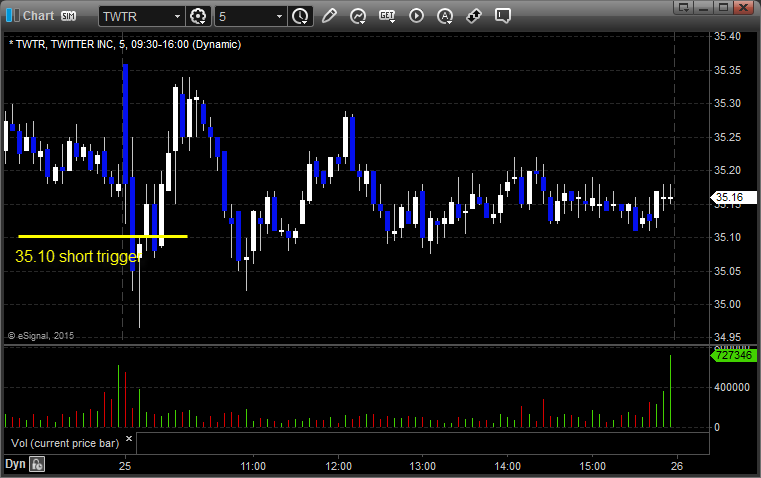Open the TWTR symbol dropdown
Viewport: 761px width, 478px height.
177,16
